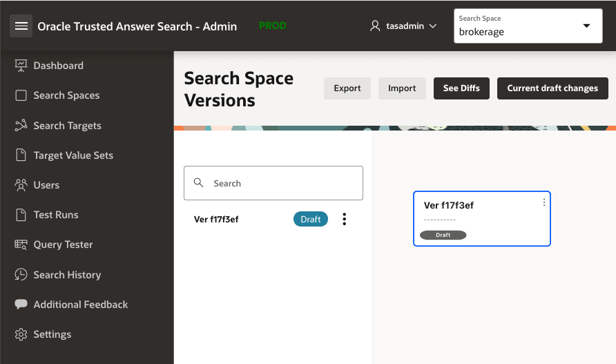Click the Oracle Trusted Answer Search title
Viewport: 616px width, 364px height.
coord(137,26)
